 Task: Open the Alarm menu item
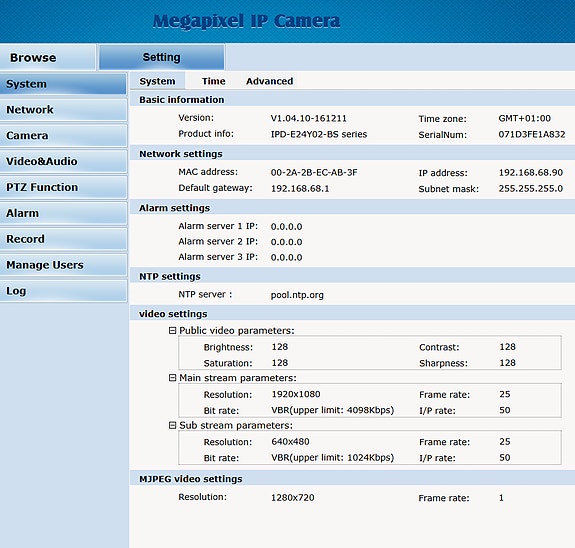point(63,213)
